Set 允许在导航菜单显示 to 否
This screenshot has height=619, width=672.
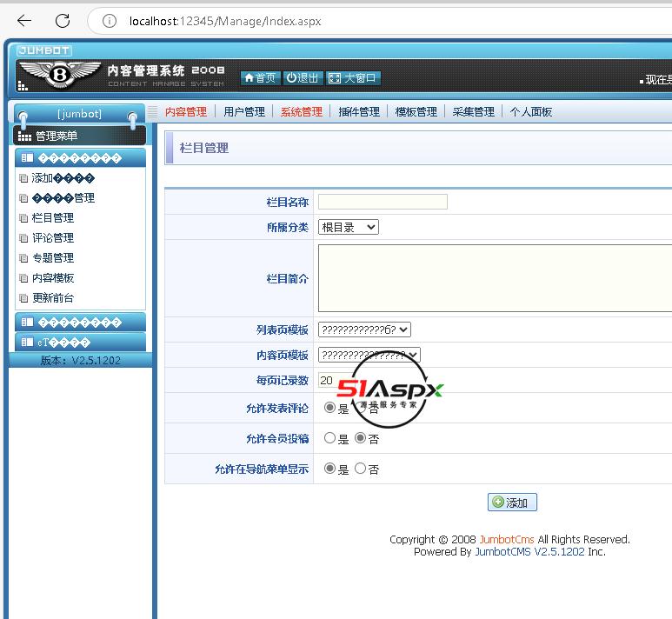coord(361,468)
